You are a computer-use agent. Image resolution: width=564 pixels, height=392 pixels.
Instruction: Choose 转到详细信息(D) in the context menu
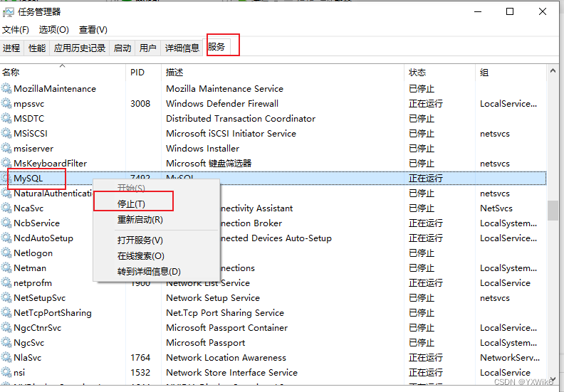pos(156,271)
